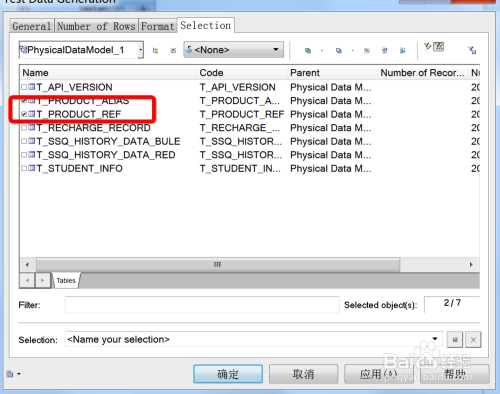The height and width of the screenshot is (394, 500).
Task: Move selected items to top icon
Action: point(385,50)
